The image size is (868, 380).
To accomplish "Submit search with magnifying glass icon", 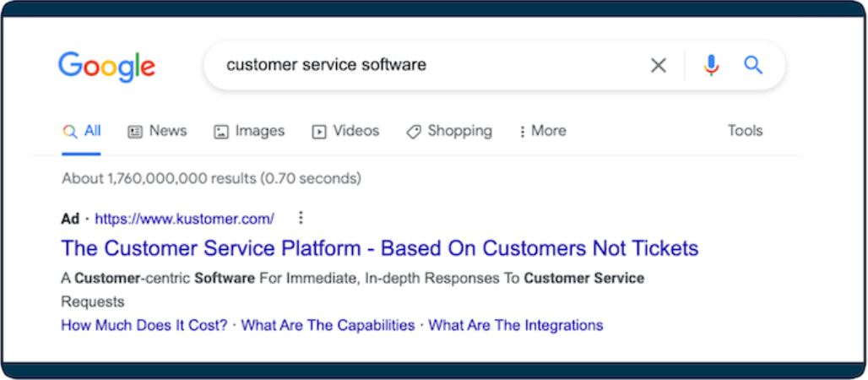I will [753, 65].
